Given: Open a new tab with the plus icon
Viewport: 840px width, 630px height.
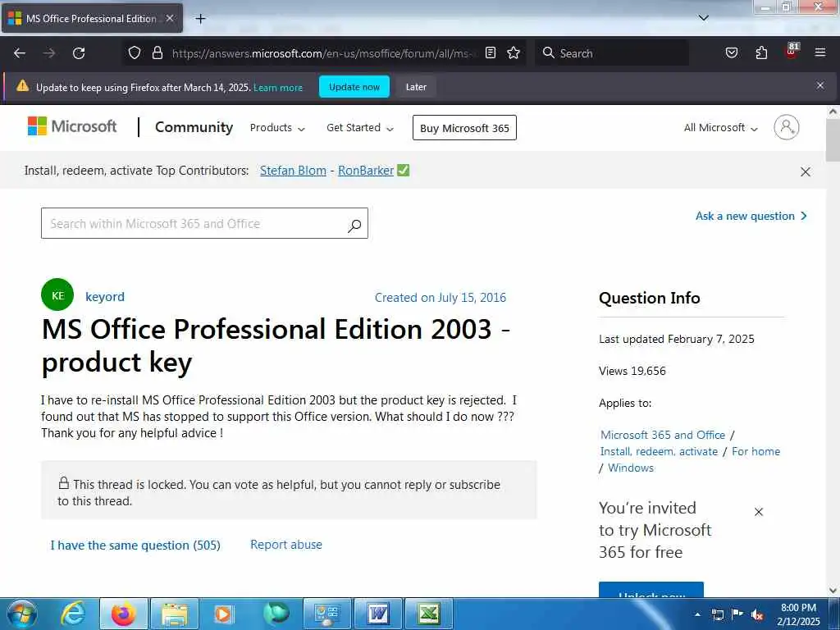Looking at the screenshot, I should pyautogui.click(x=200, y=19).
